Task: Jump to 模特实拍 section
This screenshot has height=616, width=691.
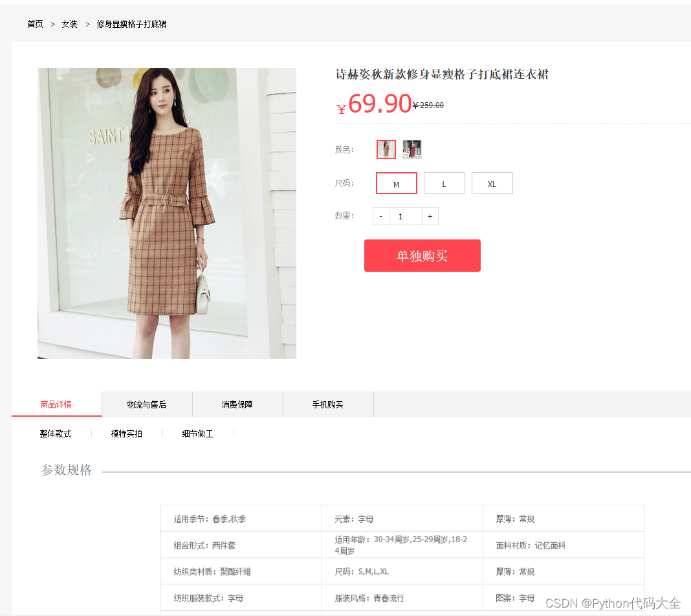Action: pyautogui.click(x=127, y=434)
